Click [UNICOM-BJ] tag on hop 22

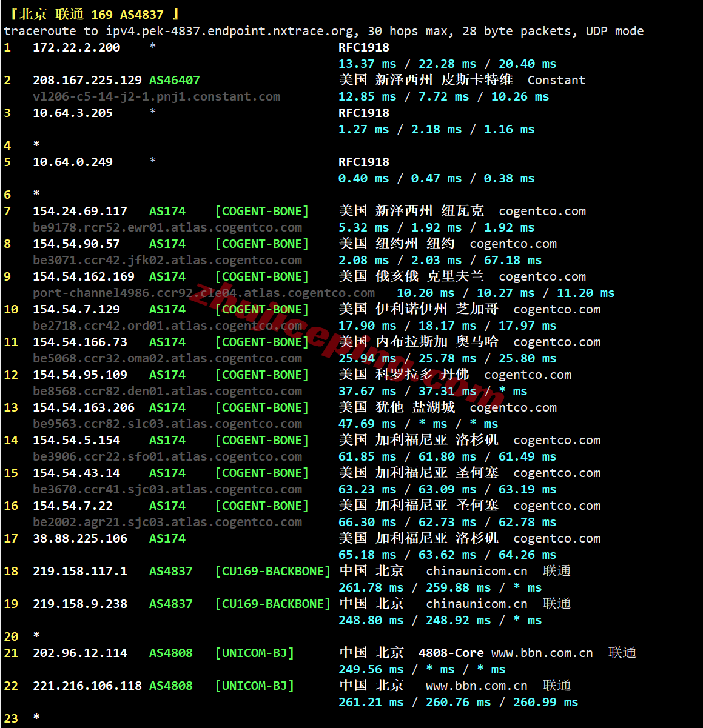(255, 686)
